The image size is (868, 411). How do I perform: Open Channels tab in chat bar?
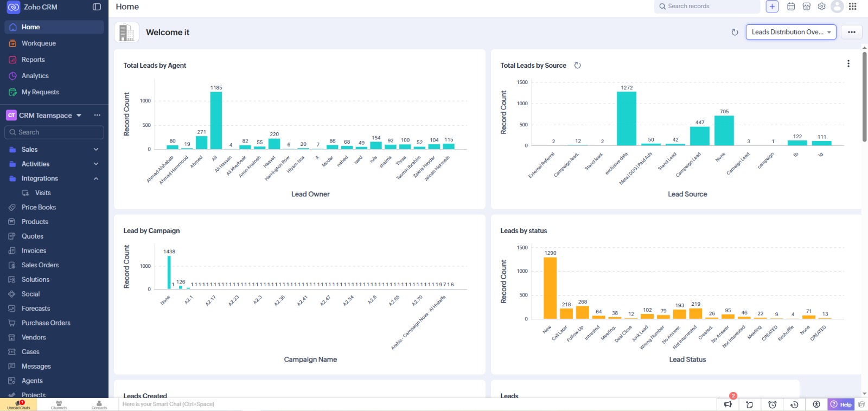point(59,404)
